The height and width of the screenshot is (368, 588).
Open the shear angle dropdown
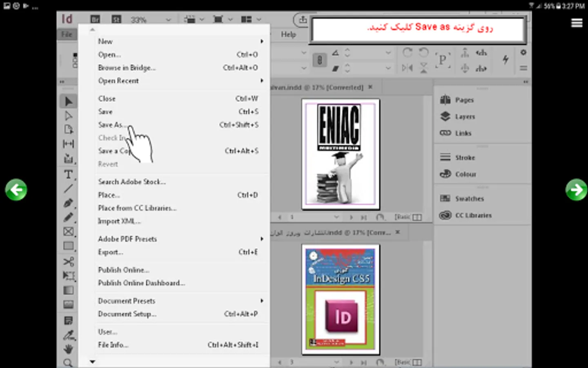388,68
